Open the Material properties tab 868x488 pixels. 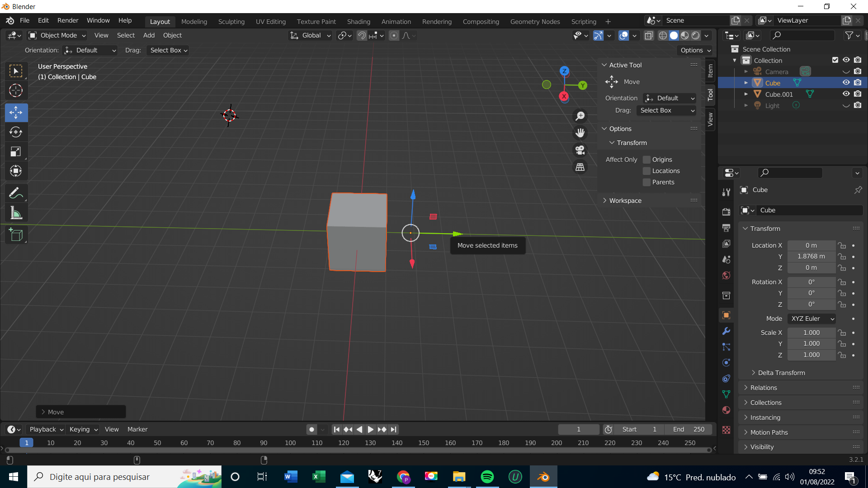726,410
